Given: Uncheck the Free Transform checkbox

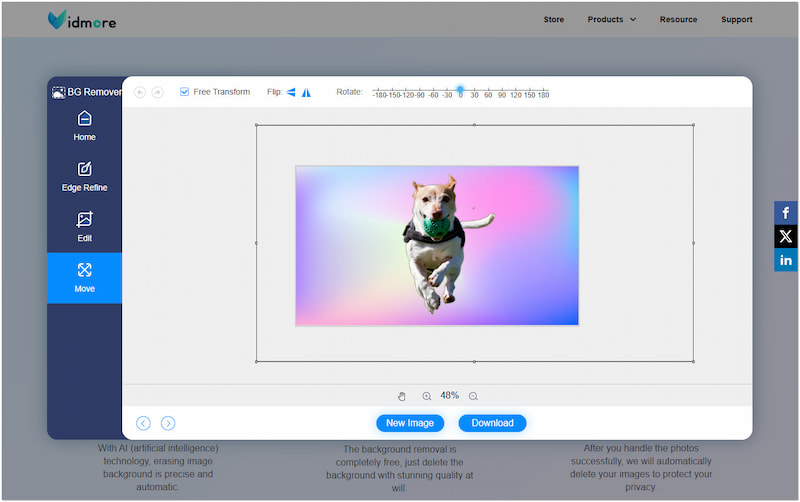Looking at the screenshot, I should click(x=185, y=92).
